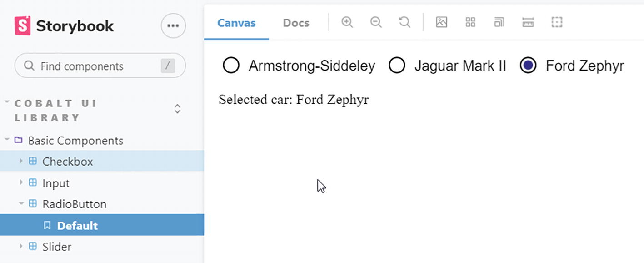Click the zoom in magnifier icon
644x263 pixels.
pos(347,22)
